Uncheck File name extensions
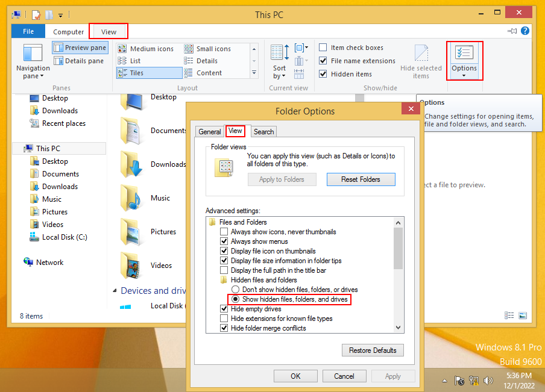Viewport: 545px width, 392px height. tap(323, 60)
